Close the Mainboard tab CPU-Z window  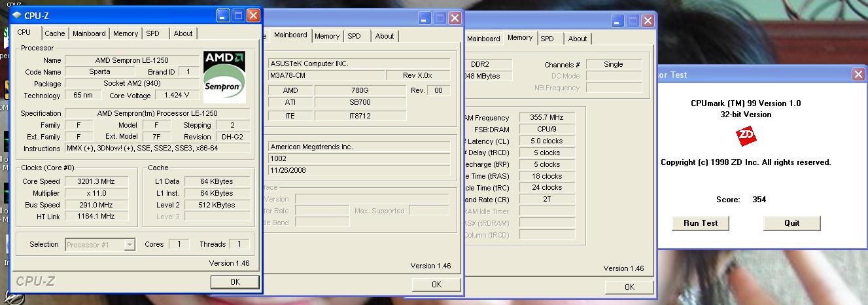click(x=455, y=18)
